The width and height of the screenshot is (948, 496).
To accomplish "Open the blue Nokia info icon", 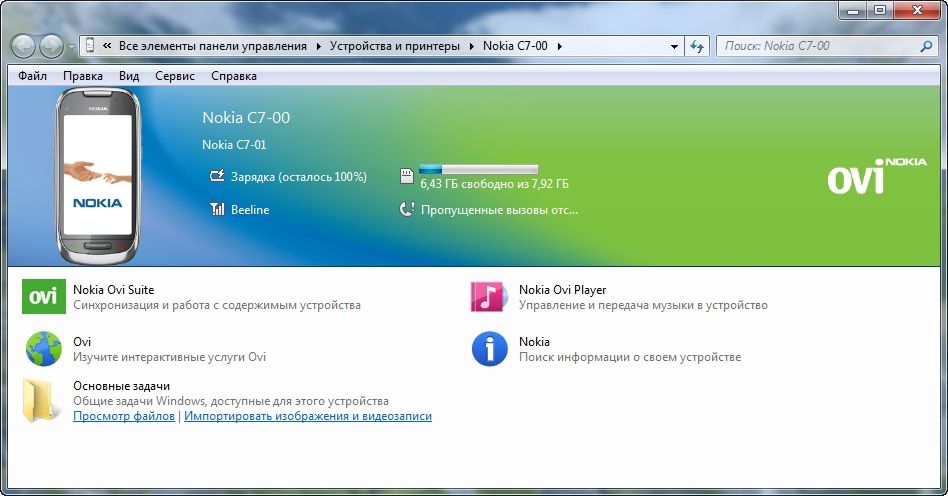I will tap(488, 349).
